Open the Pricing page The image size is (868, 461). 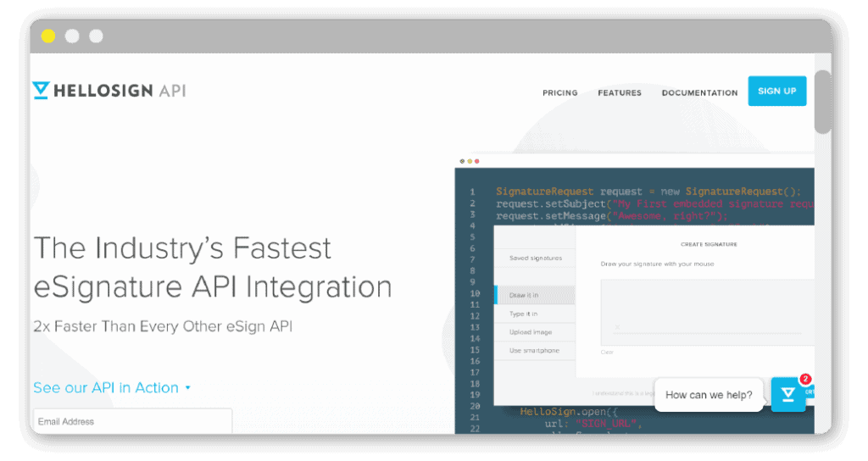[559, 93]
